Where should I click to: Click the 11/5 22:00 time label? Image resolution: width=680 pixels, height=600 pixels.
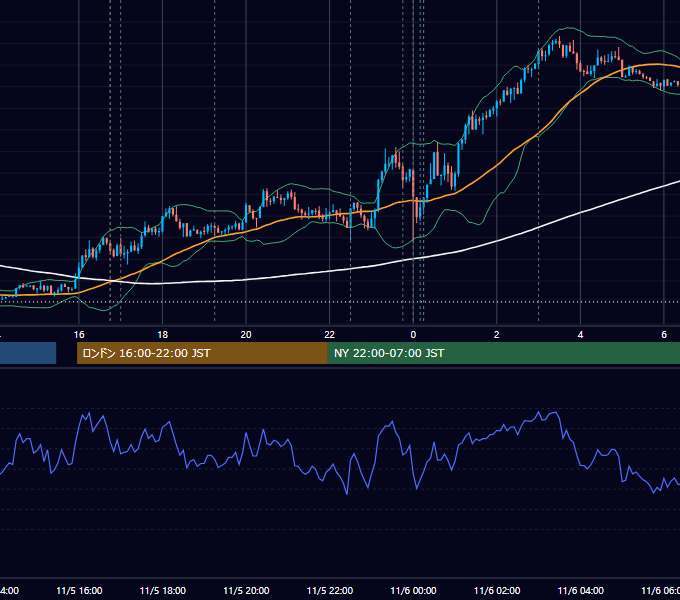[x=330, y=590]
